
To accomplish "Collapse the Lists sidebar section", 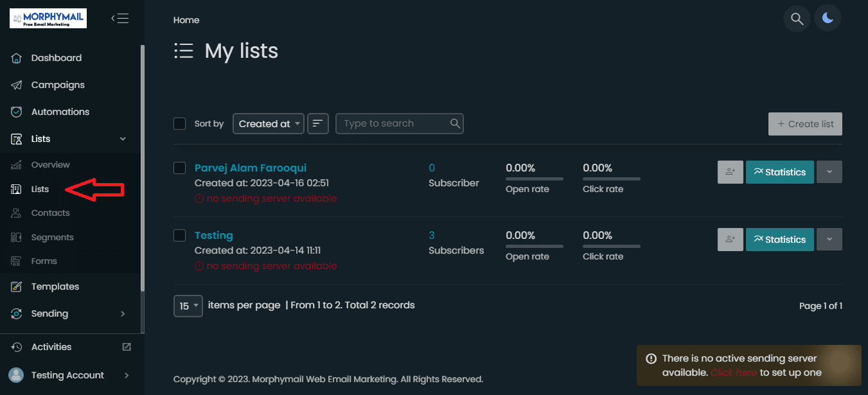I will (123, 139).
